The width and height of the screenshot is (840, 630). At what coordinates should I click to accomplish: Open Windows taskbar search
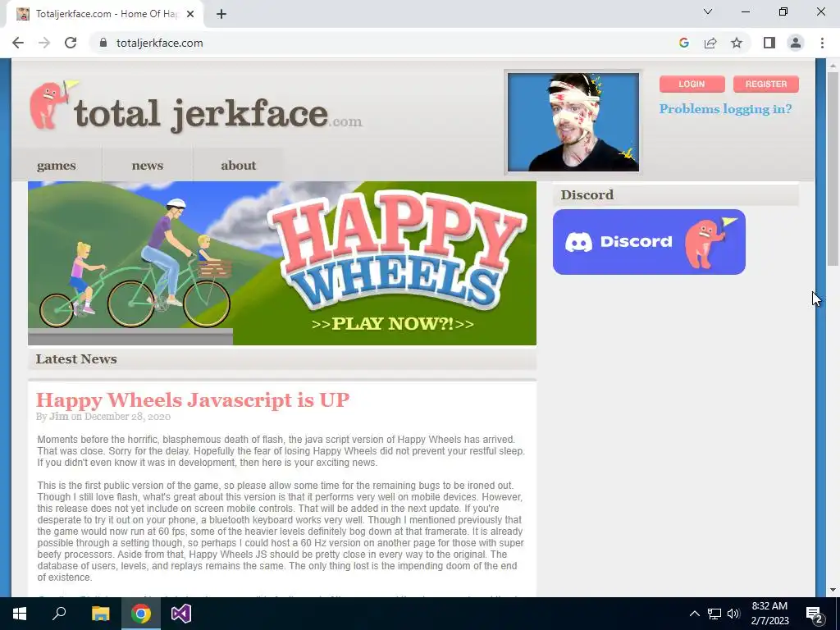(x=59, y=614)
